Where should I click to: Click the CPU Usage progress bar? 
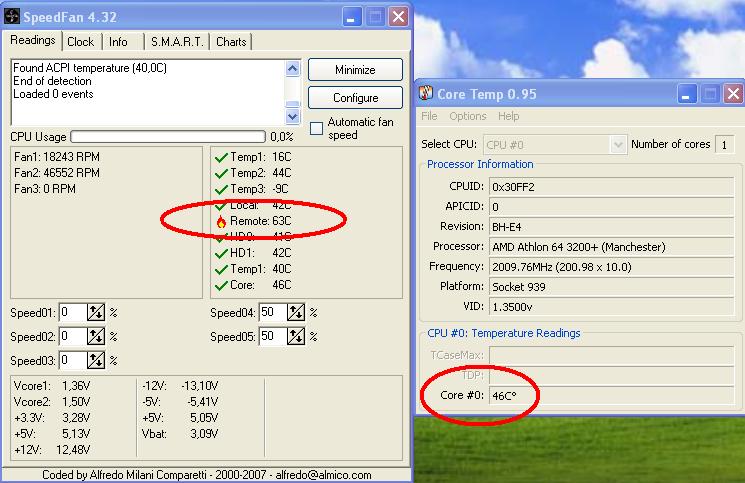pyautogui.click(x=168, y=137)
